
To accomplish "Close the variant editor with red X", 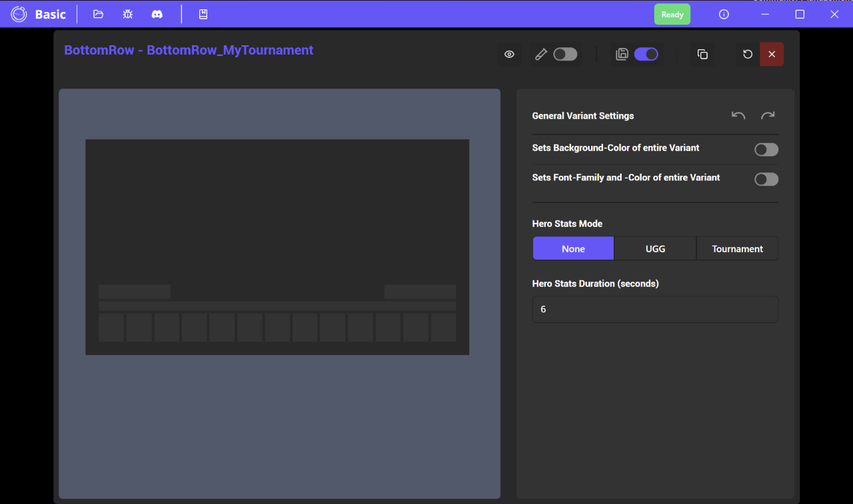I will (772, 55).
